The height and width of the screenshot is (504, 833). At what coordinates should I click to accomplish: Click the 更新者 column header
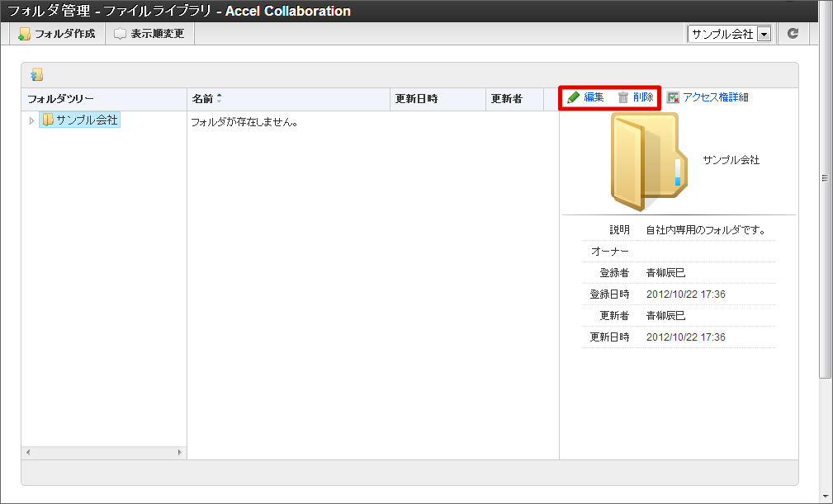514,99
